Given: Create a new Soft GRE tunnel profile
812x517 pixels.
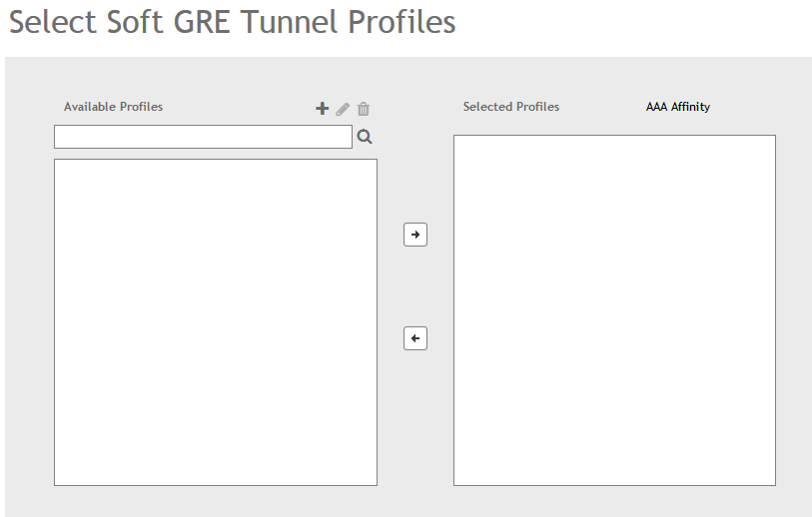Looking at the screenshot, I should tap(322, 109).
